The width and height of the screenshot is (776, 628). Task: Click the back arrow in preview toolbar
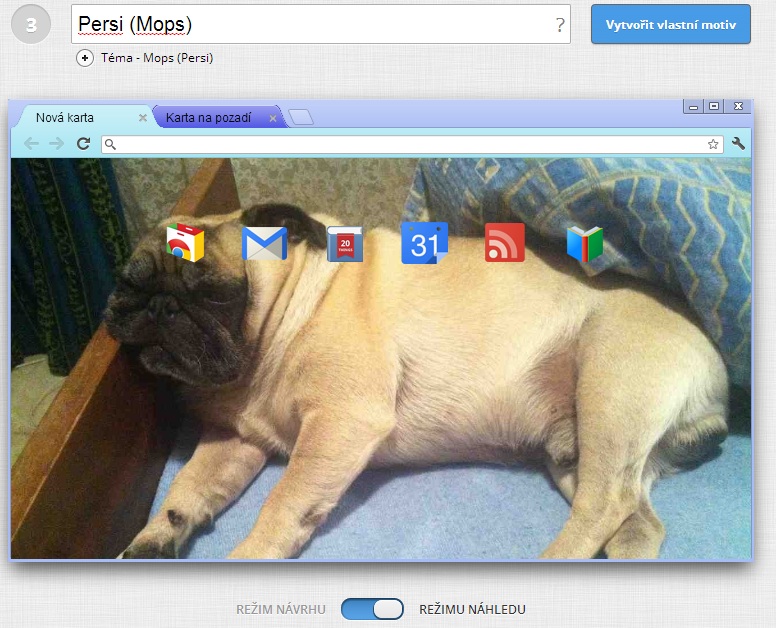click(31, 144)
